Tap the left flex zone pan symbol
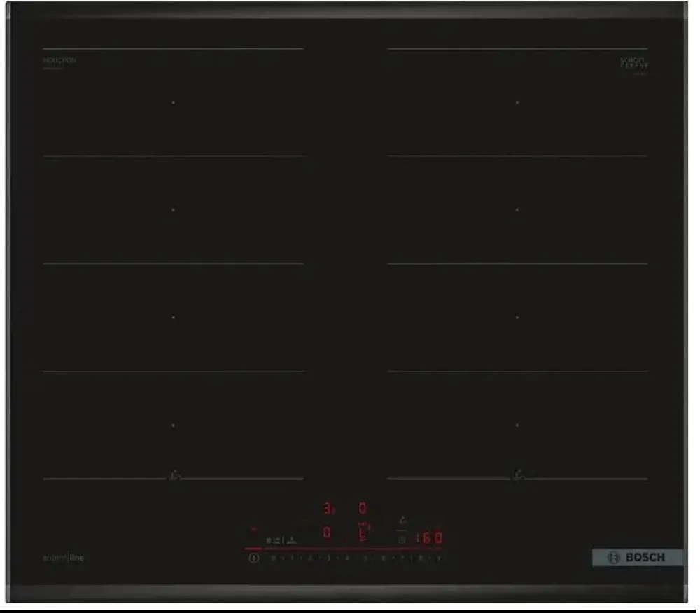 point(174,477)
